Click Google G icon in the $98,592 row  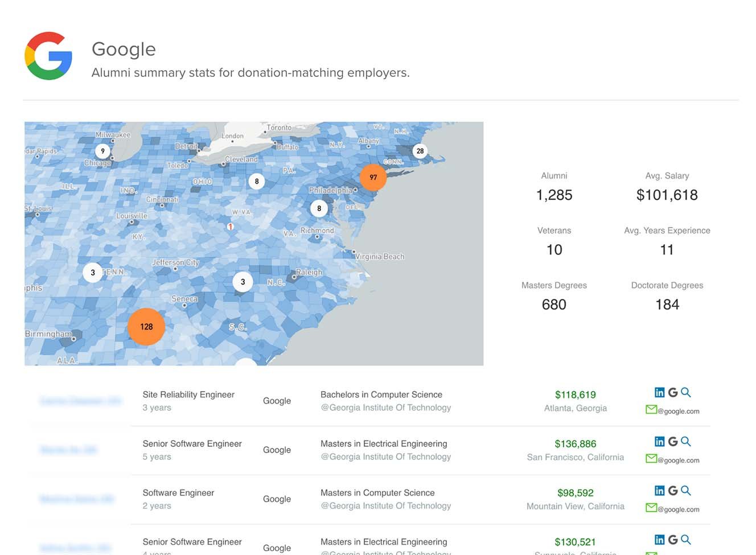[x=673, y=490]
